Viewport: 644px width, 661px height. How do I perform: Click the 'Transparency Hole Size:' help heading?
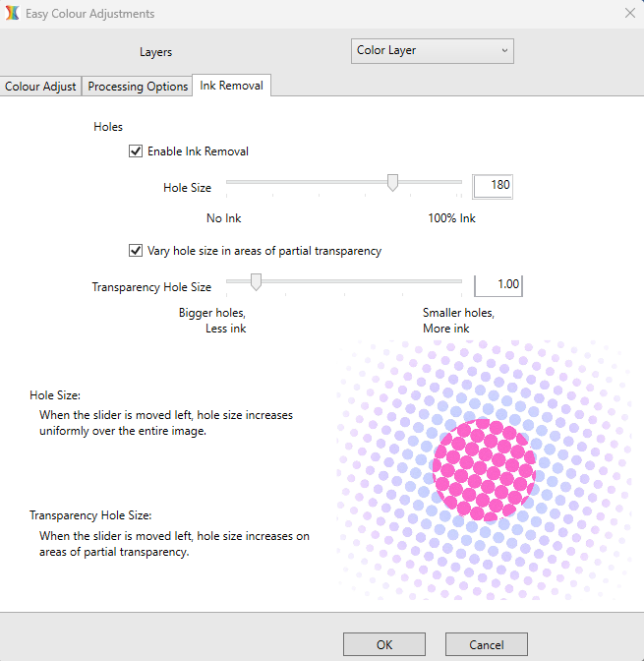(x=90, y=515)
